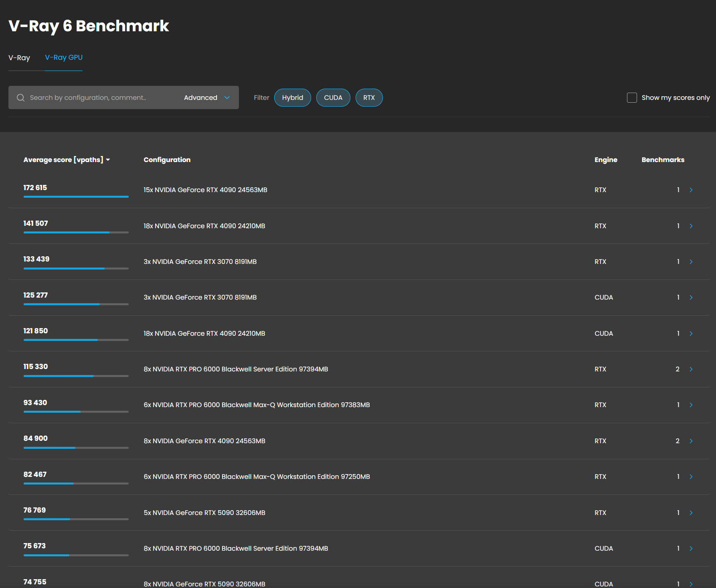Click benchmark count 2 in 115 330 row
This screenshot has width=716, height=588.
678,369
